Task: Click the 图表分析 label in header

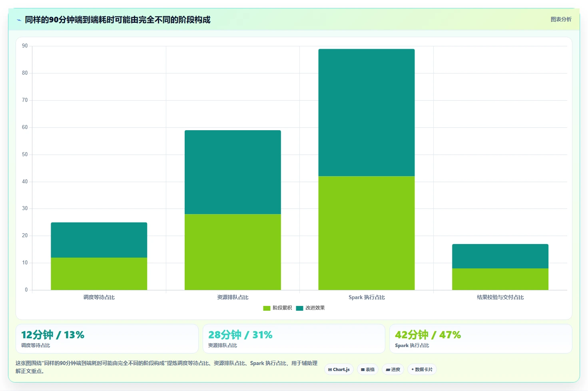Action: click(x=561, y=19)
